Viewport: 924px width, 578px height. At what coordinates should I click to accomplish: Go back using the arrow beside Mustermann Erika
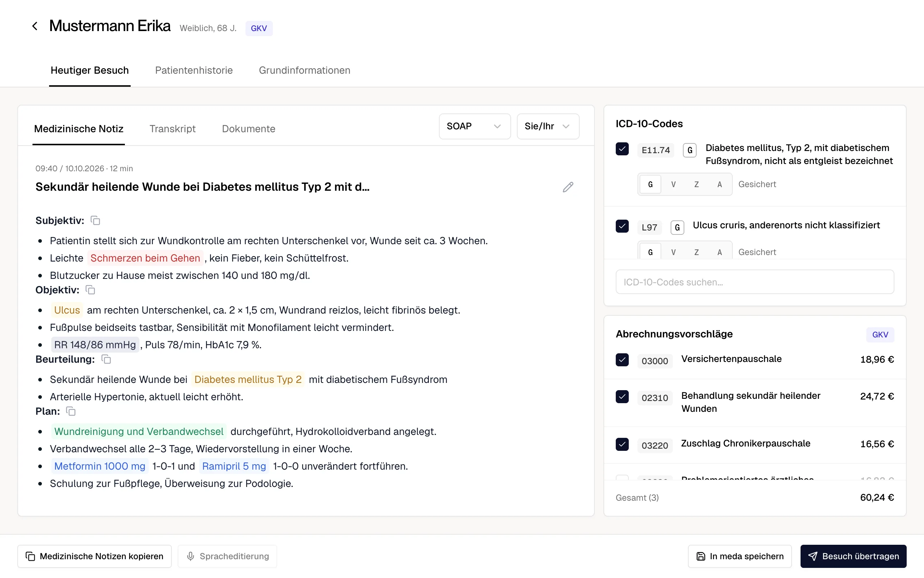[35, 26]
